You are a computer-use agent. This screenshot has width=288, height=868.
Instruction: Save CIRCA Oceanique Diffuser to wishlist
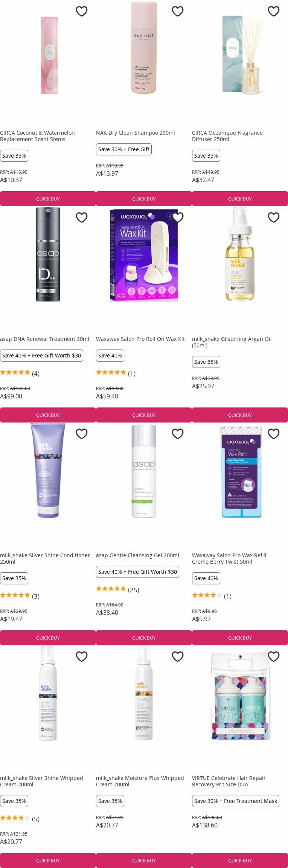(274, 11)
